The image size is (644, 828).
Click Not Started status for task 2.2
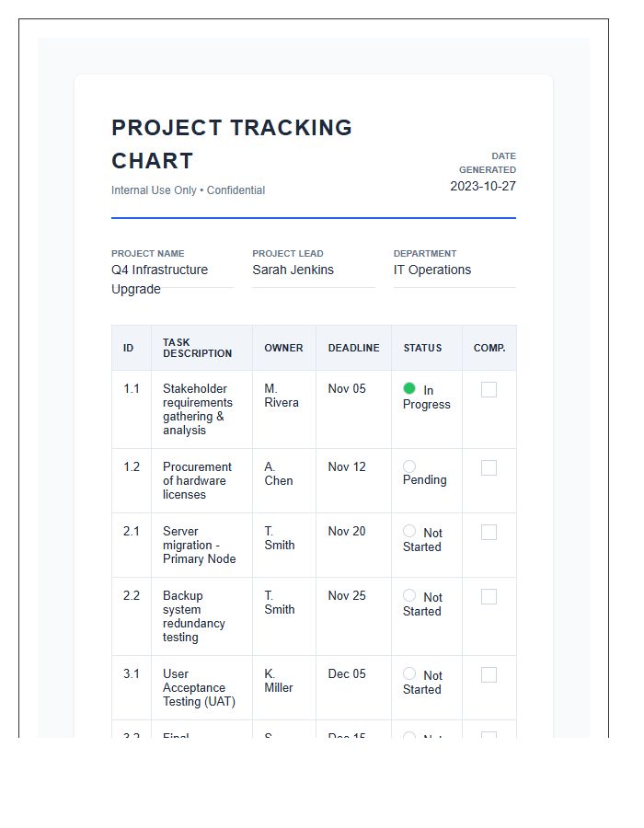click(x=409, y=595)
